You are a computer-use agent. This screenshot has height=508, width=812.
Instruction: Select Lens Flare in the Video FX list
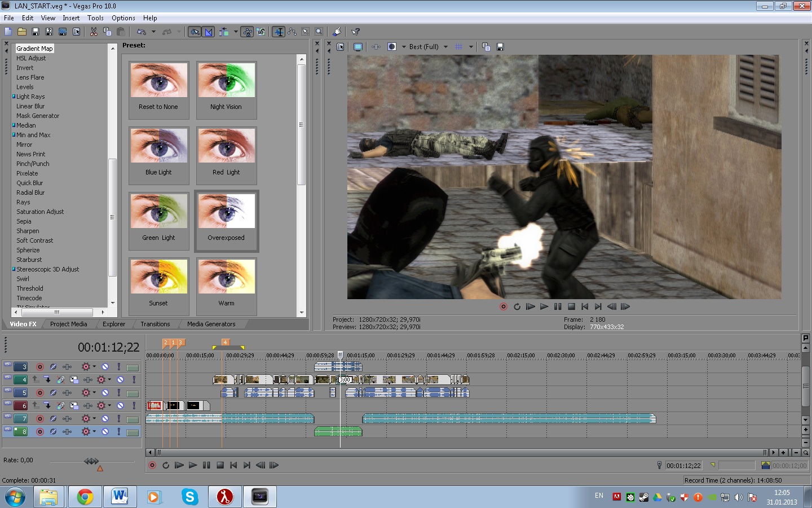[30, 77]
